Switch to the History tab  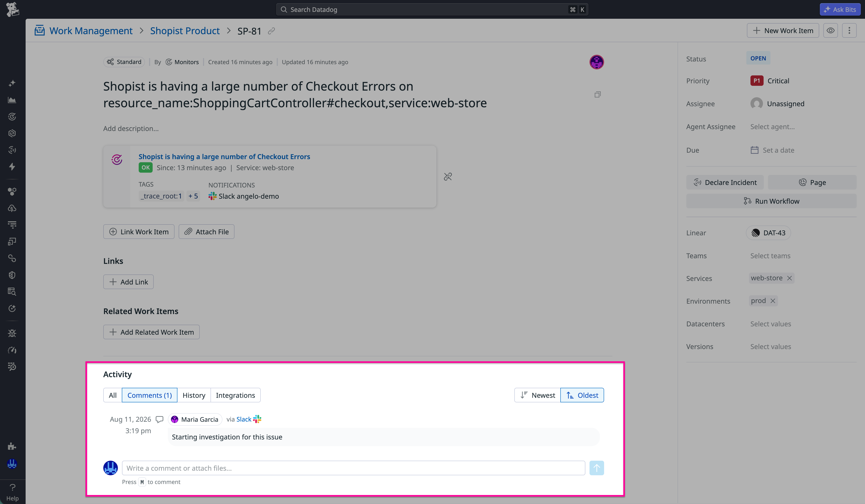click(194, 395)
